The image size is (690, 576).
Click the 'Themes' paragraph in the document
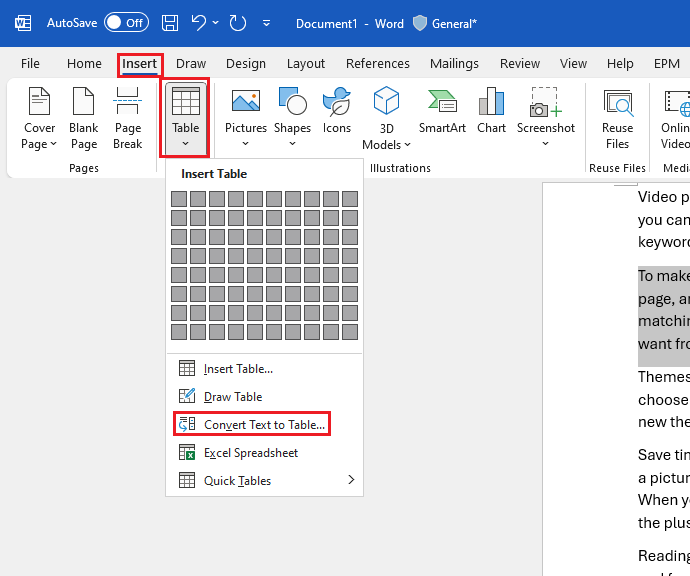point(664,400)
